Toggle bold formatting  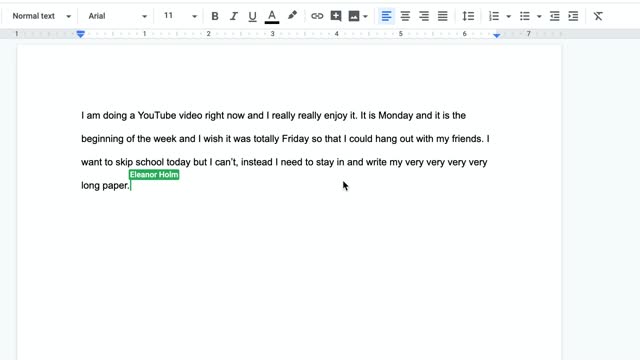coord(215,16)
